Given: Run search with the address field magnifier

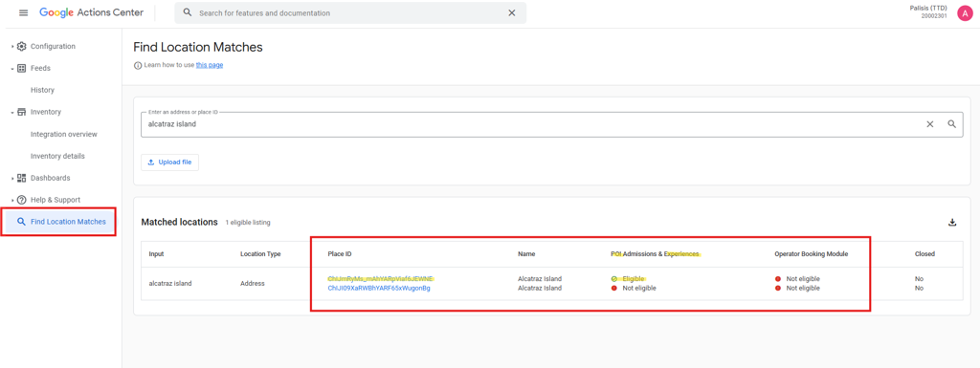Looking at the screenshot, I should [952, 124].
